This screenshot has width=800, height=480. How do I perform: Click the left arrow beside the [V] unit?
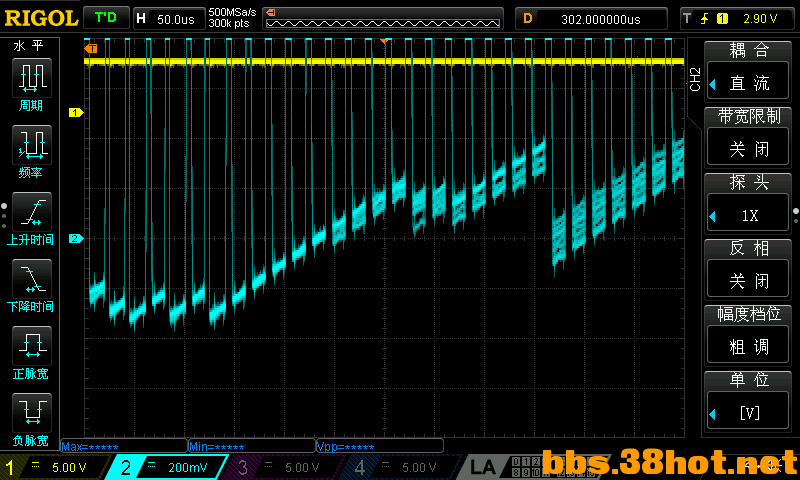[x=713, y=414]
